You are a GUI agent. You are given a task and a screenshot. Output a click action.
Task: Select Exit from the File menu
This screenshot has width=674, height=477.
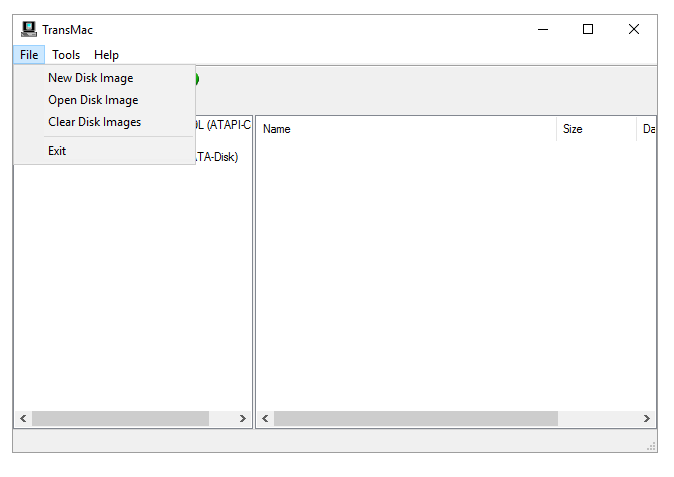point(104,151)
